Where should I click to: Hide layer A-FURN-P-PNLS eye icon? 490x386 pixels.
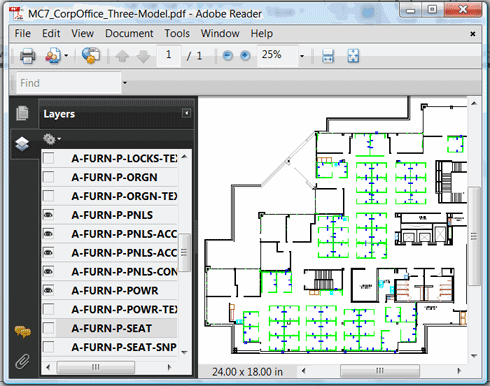49,215
